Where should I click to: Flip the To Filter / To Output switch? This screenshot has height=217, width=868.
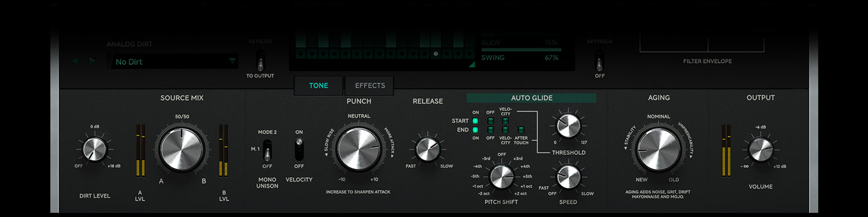260,60
